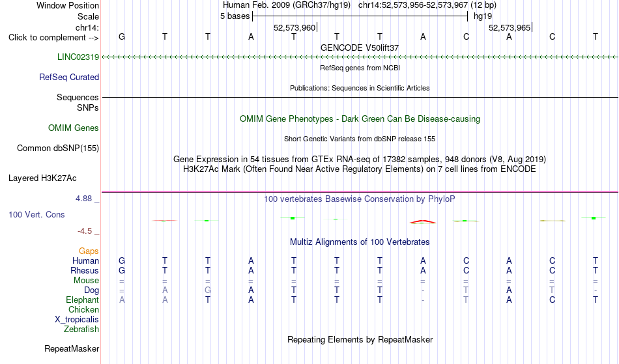The width and height of the screenshot is (619, 364).
Task: Select the Human species row label
Action: (x=85, y=260)
